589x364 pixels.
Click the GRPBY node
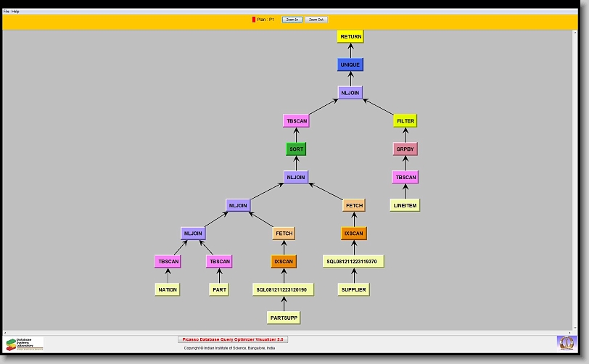[405, 149]
